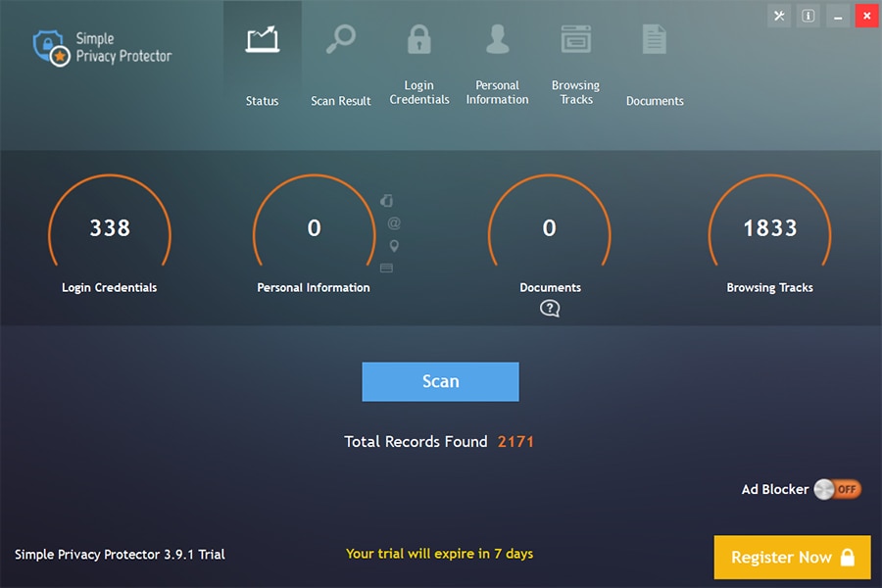The image size is (882, 588).
Task: Click the Personal Information gauge showing 0
Action: click(x=314, y=220)
